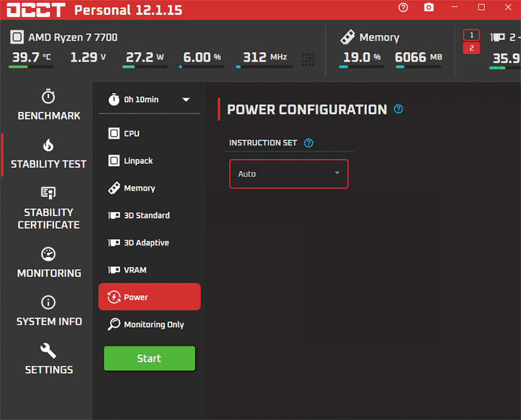Click the CPU clock 312 MHz reading
521x420 pixels.
265,57
